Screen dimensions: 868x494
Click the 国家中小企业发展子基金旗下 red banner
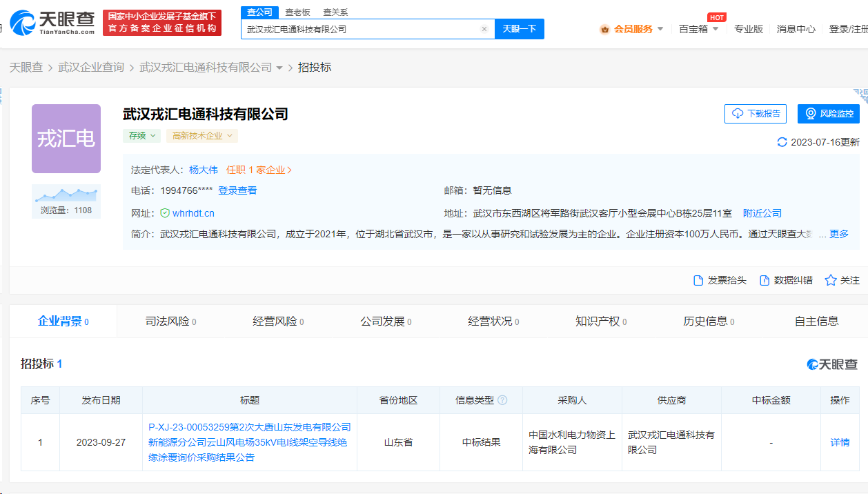162,23
